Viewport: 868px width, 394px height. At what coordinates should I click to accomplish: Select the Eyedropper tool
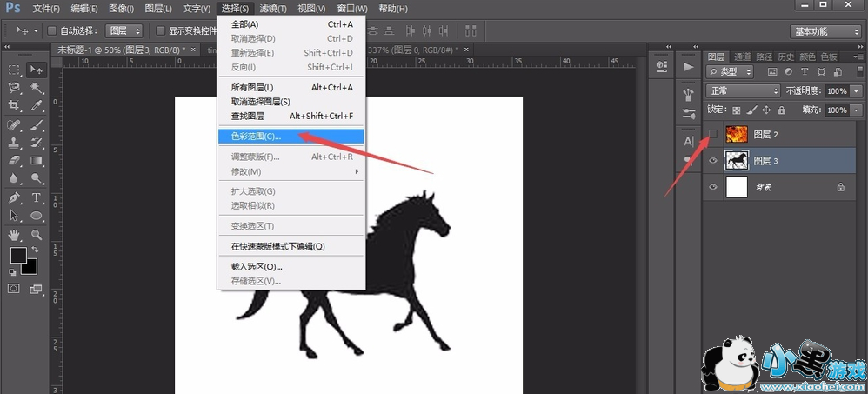point(37,106)
